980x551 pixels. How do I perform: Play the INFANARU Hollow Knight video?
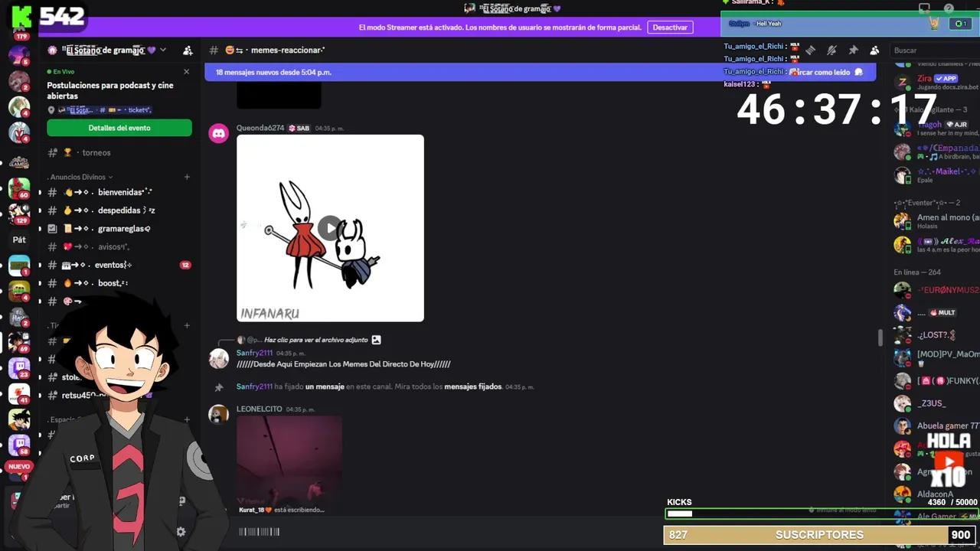coord(330,228)
